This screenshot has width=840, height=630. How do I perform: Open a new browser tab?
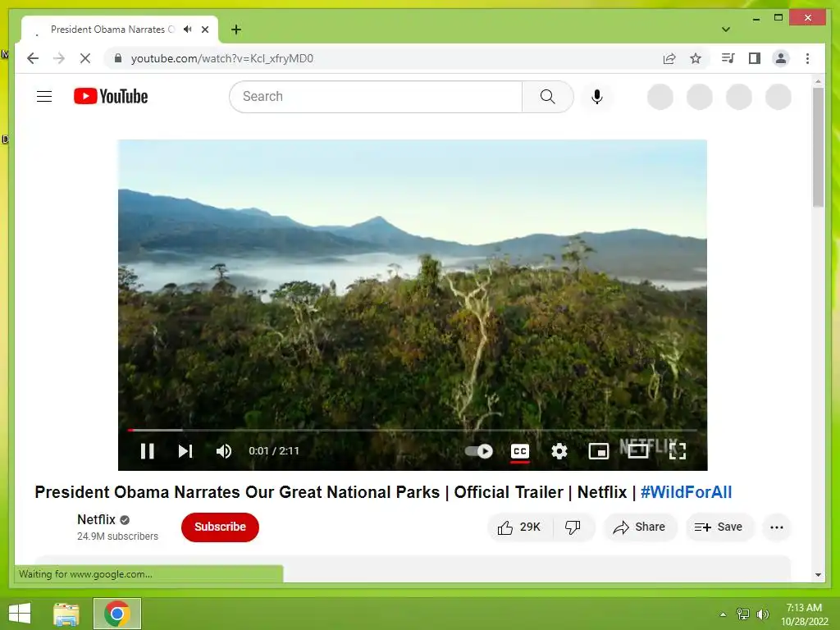tap(236, 30)
